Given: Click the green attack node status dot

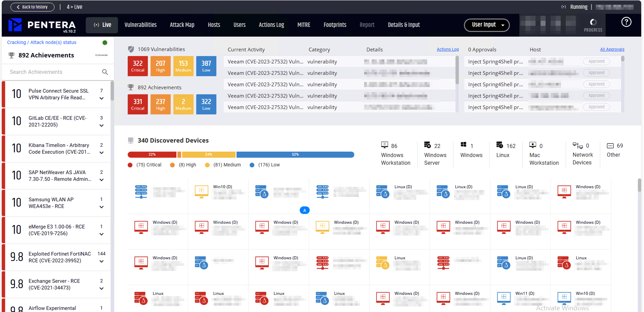Looking at the screenshot, I should 105,43.
